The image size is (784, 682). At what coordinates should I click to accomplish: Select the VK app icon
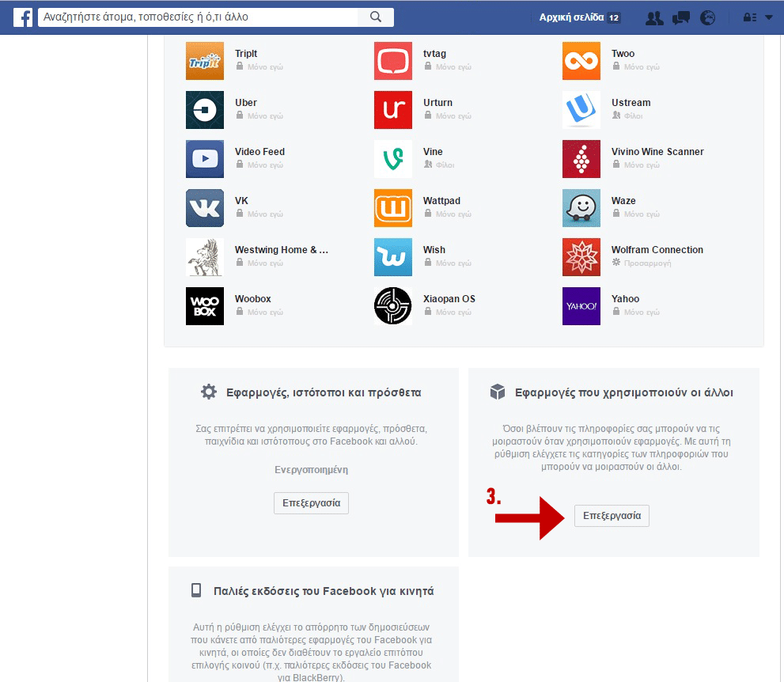(205, 208)
